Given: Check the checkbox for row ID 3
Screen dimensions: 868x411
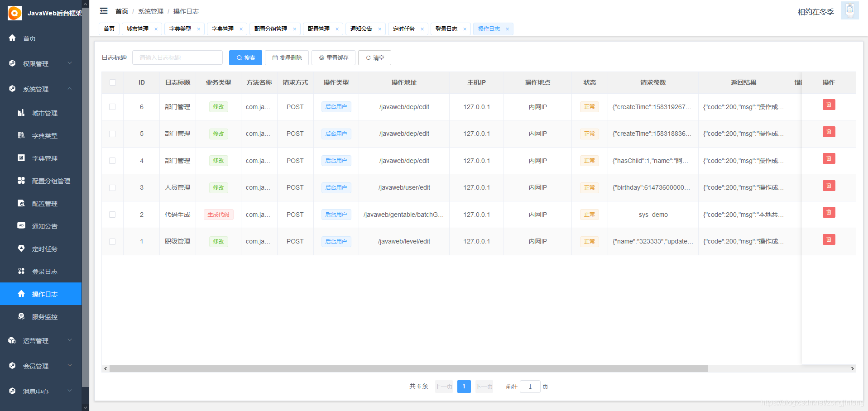Looking at the screenshot, I should (x=112, y=188).
